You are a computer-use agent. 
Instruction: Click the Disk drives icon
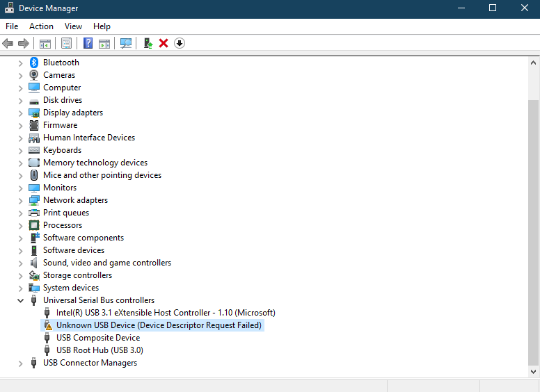click(x=33, y=101)
